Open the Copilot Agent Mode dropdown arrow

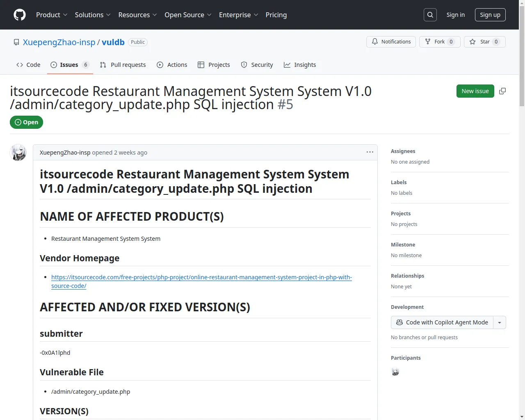point(500,322)
